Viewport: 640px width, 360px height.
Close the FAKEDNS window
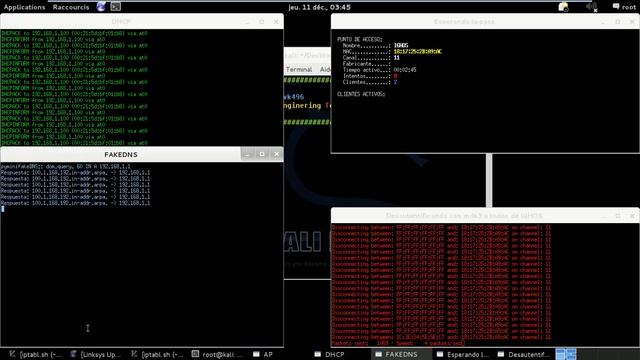[x=276, y=154]
